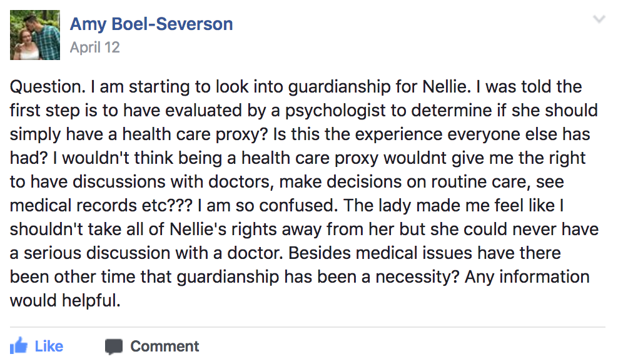Click the Comment text label

(x=165, y=346)
